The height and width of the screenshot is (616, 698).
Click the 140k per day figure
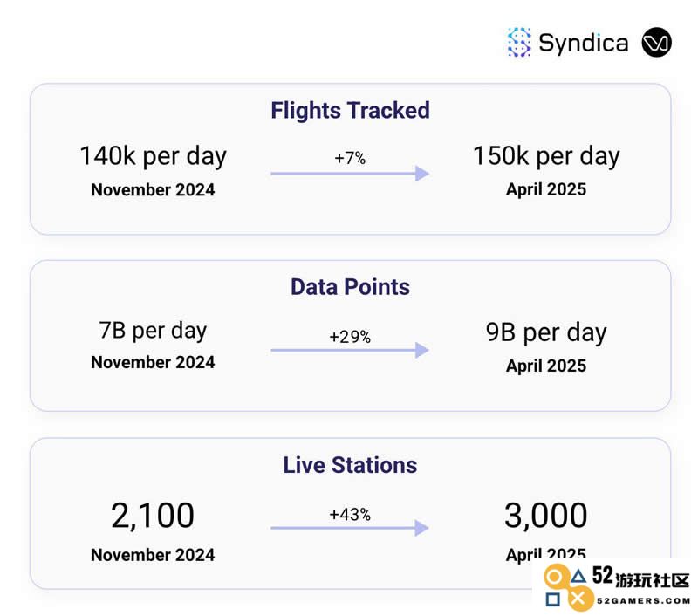[x=154, y=157]
